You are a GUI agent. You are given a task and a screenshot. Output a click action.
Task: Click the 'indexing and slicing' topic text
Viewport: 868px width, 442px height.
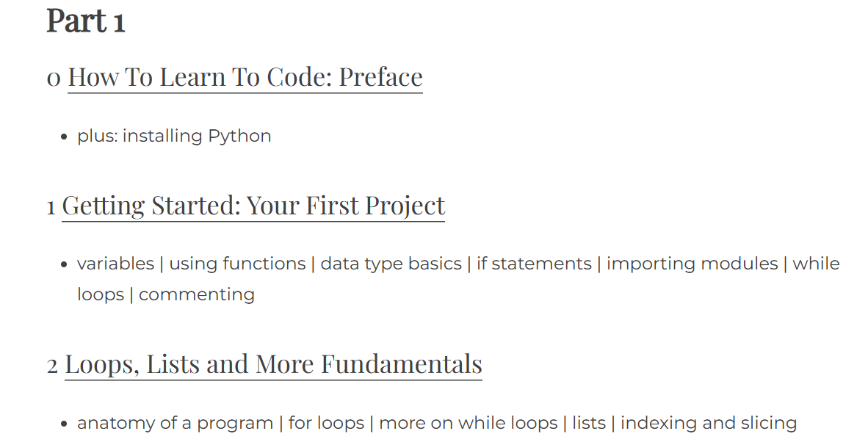click(709, 423)
